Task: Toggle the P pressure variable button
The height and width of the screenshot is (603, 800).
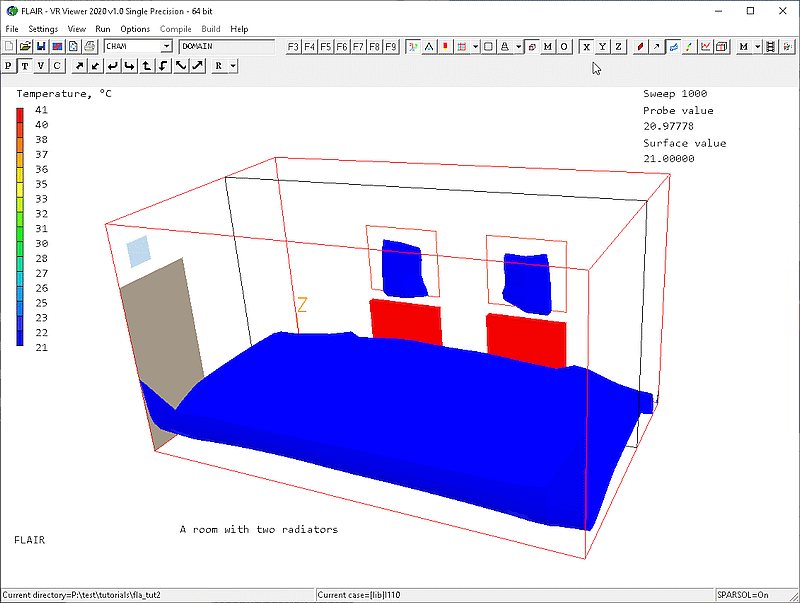Action: click(9, 66)
